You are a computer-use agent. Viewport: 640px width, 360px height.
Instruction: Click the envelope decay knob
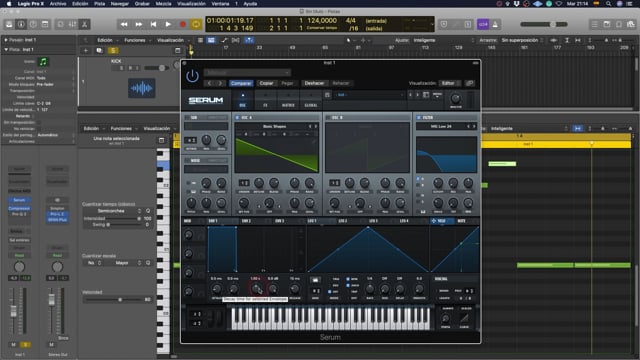tap(256, 289)
